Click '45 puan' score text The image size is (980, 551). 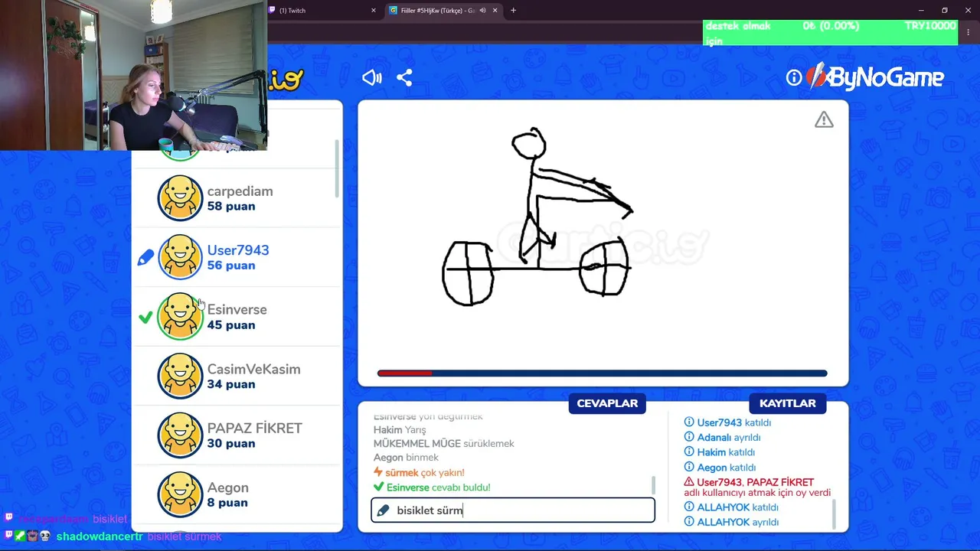231,325
